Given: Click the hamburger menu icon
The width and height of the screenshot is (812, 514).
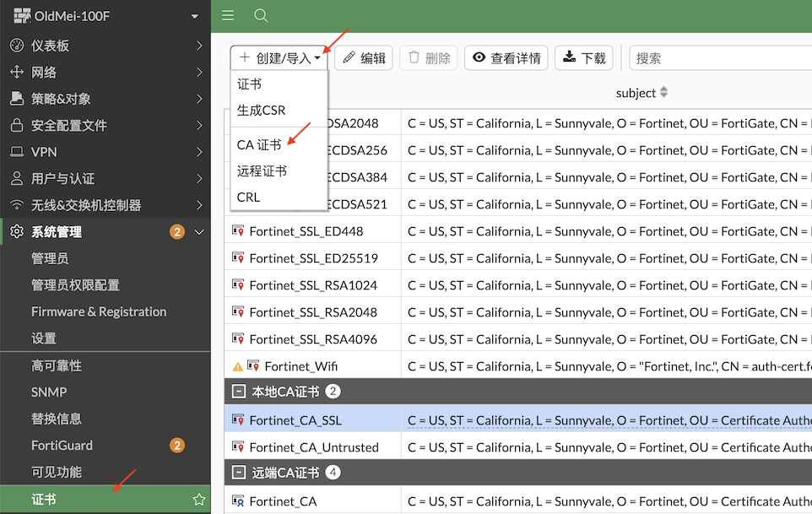Looking at the screenshot, I should point(228,15).
